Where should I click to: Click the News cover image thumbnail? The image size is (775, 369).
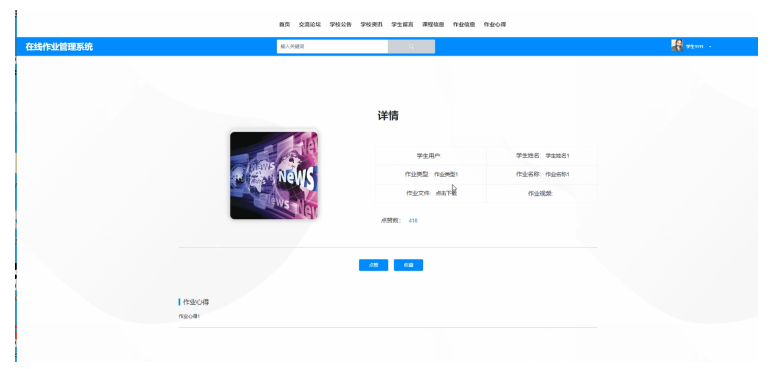(x=274, y=175)
